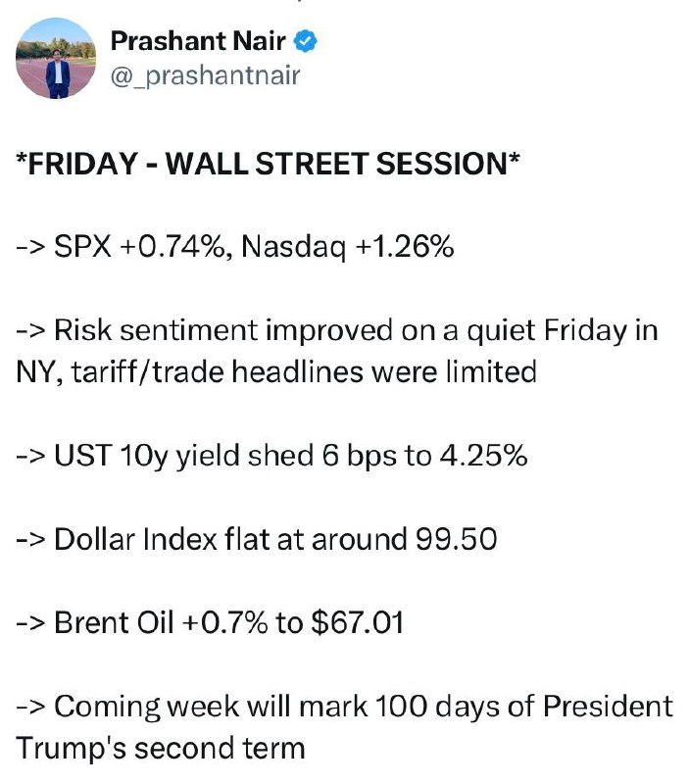
Task: Open the Prashant Nair display name
Action: [198, 41]
